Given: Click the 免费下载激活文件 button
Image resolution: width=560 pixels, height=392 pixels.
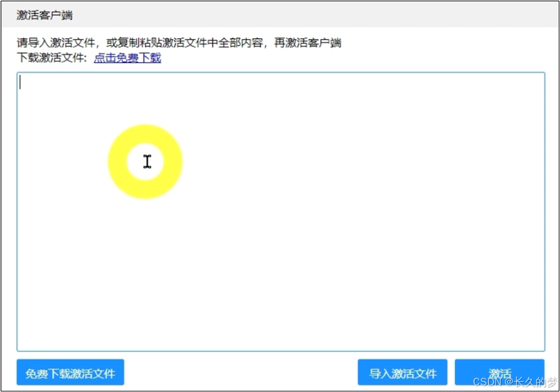Looking at the screenshot, I should pos(70,373).
